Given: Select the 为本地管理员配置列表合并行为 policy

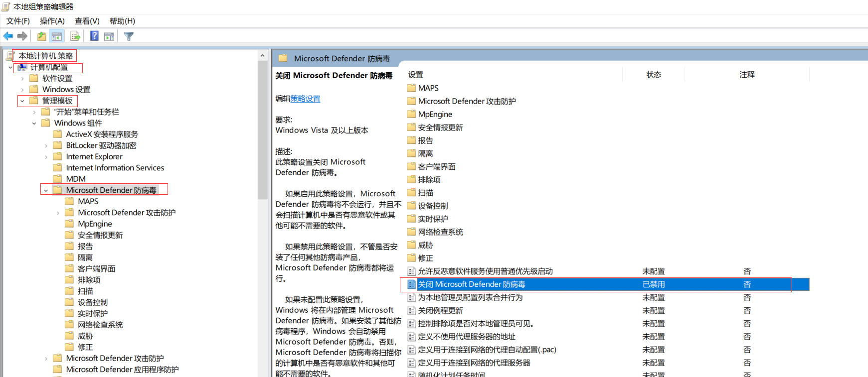Looking at the screenshot, I should [x=470, y=297].
